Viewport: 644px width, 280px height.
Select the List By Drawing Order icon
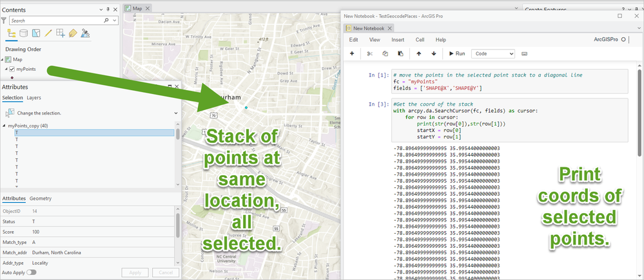(11, 33)
